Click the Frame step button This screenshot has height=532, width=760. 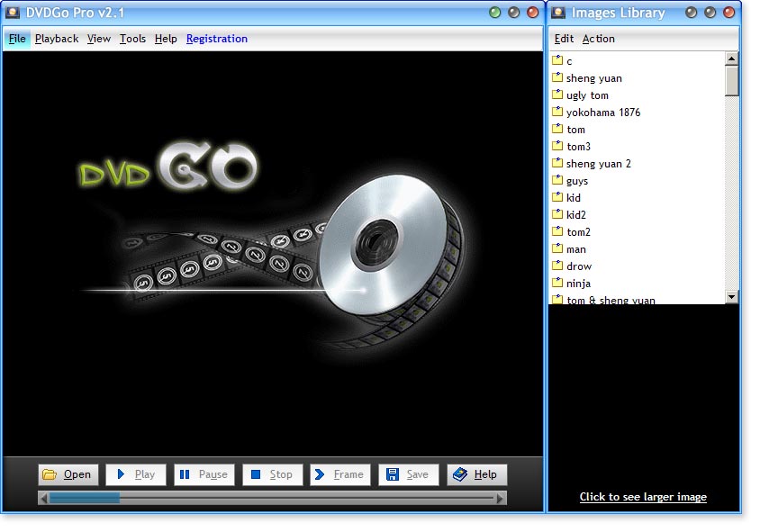tap(340, 474)
